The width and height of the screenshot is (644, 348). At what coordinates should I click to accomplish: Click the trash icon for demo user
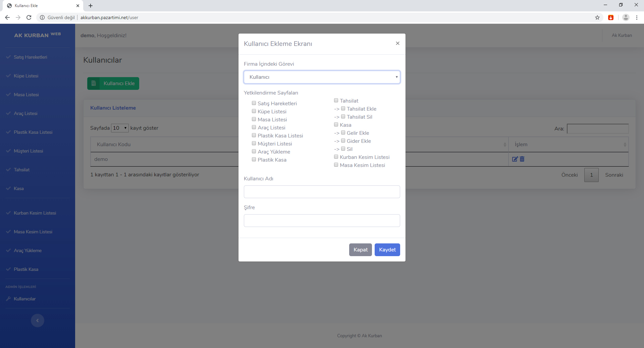click(x=522, y=159)
